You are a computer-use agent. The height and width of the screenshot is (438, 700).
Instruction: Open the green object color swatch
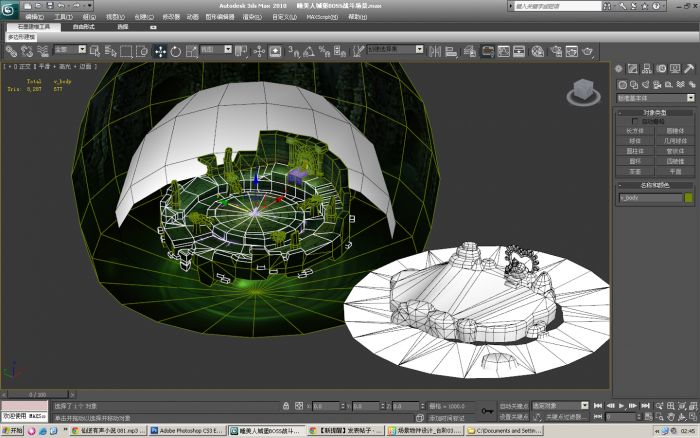(x=689, y=197)
